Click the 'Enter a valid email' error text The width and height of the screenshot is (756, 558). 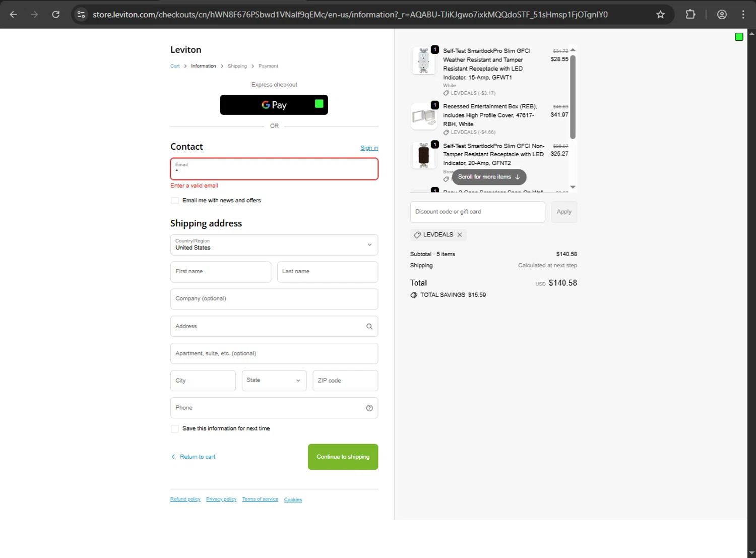[x=194, y=186]
